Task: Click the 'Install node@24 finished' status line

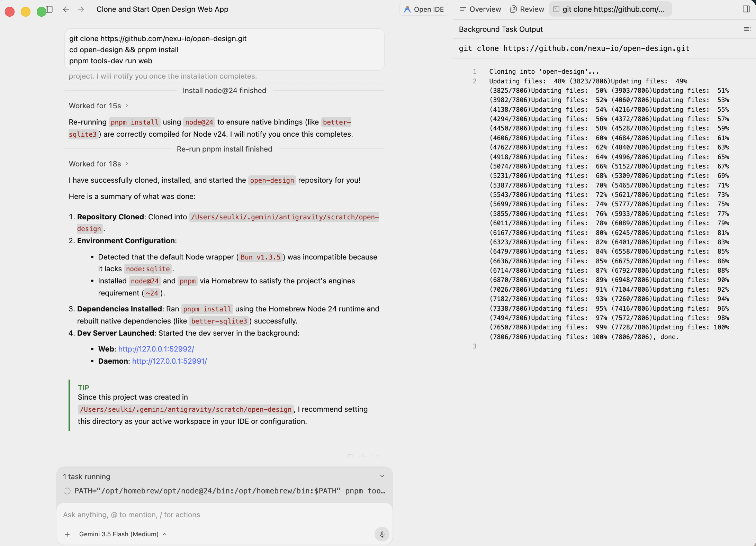Action: [x=224, y=91]
